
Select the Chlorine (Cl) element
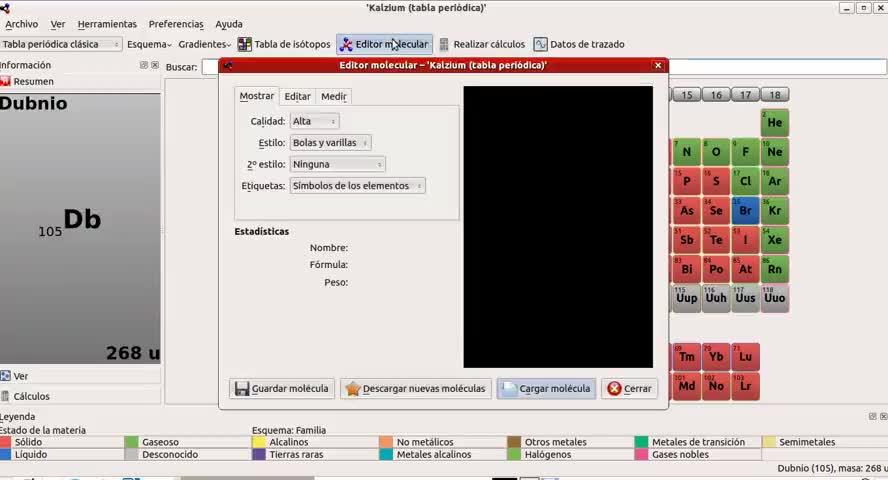[745, 181]
